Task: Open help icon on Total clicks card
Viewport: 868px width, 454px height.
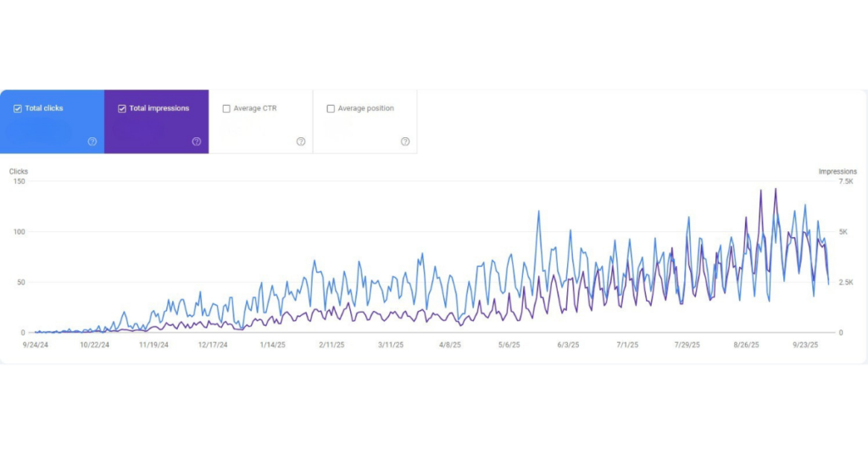Action: tap(92, 141)
